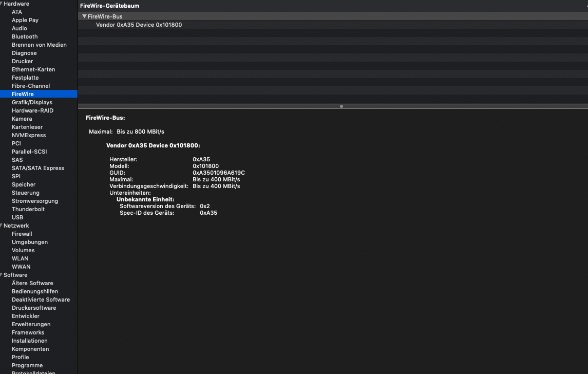This screenshot has width=588, height=374.
Task: Show Speicher hardware details
Action: point(24,184)
